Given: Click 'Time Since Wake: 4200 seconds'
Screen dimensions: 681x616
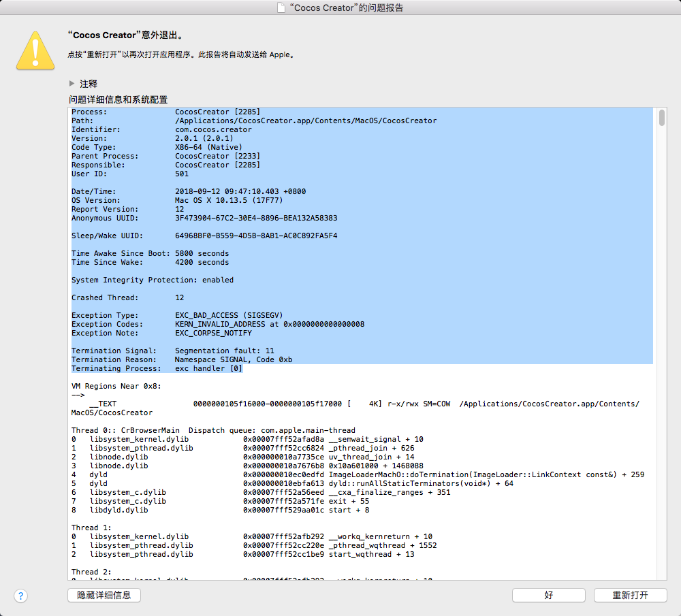Looking at the screenshot, I should (x=151, y=262).
